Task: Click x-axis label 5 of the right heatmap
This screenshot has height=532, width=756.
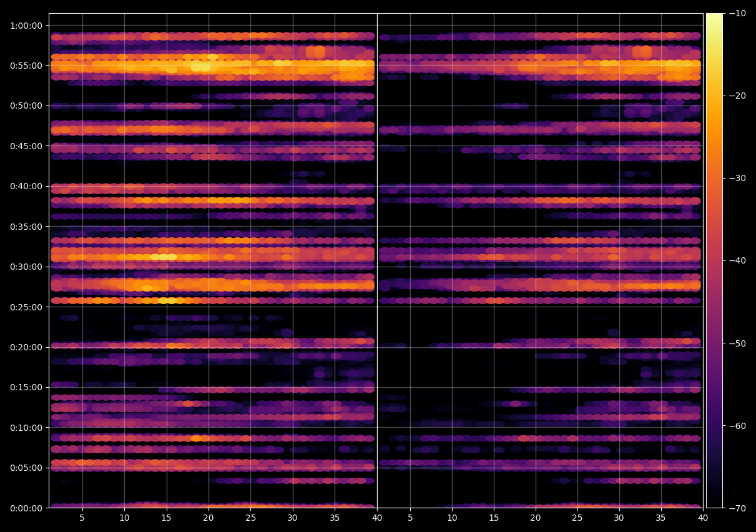Action: [410, 518]
